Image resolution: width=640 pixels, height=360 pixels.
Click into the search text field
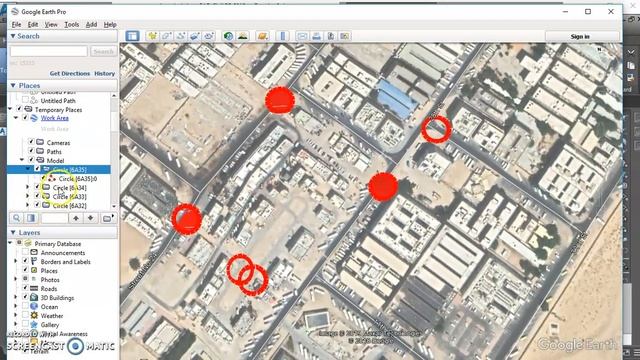(x=49, y=51)
